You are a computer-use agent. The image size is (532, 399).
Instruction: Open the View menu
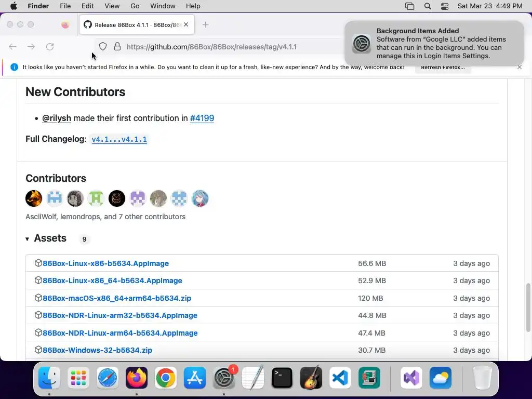click(112, 6)
